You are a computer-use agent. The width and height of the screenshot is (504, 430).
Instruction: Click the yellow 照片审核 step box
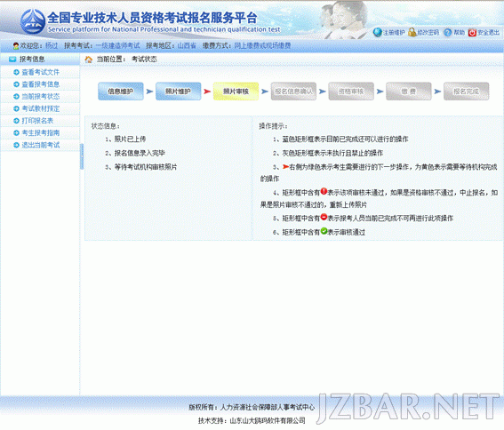[x=236, y=92]
